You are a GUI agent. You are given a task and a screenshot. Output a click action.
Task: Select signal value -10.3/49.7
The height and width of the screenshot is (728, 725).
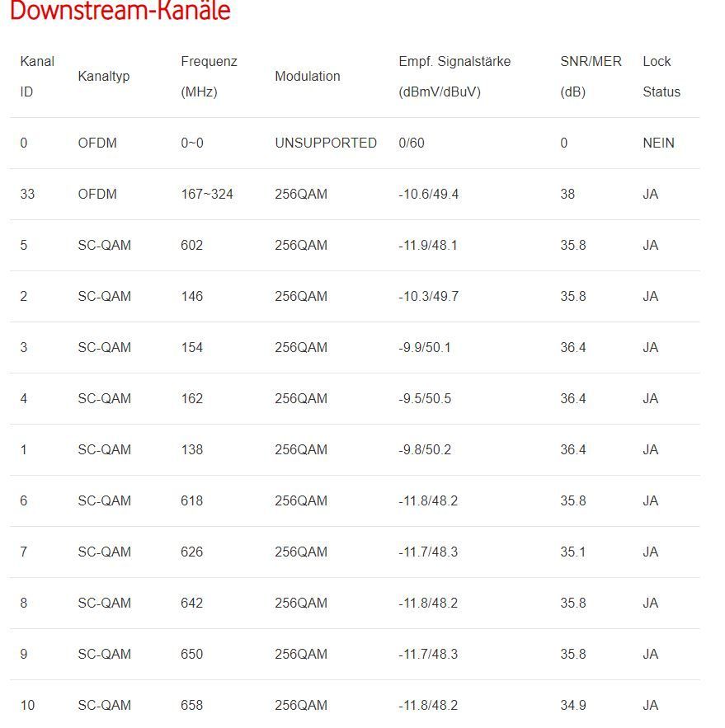(428, 296)
